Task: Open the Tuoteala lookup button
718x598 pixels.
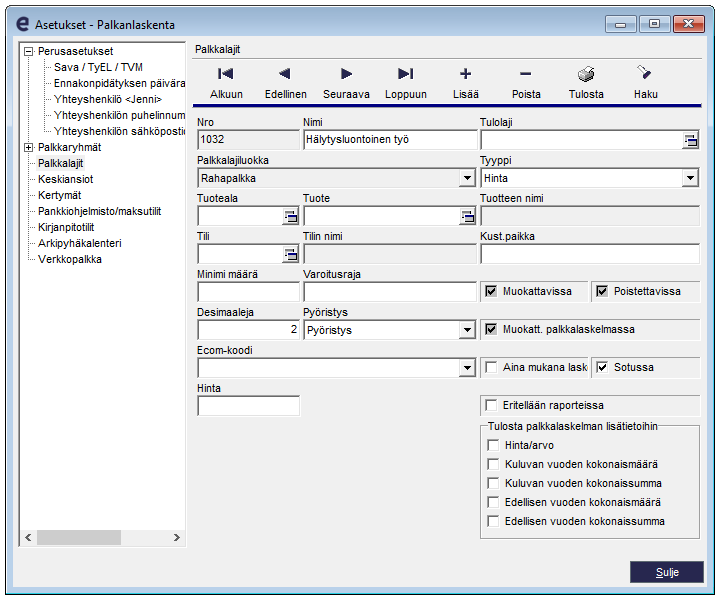Action: [x=290, y=217]
